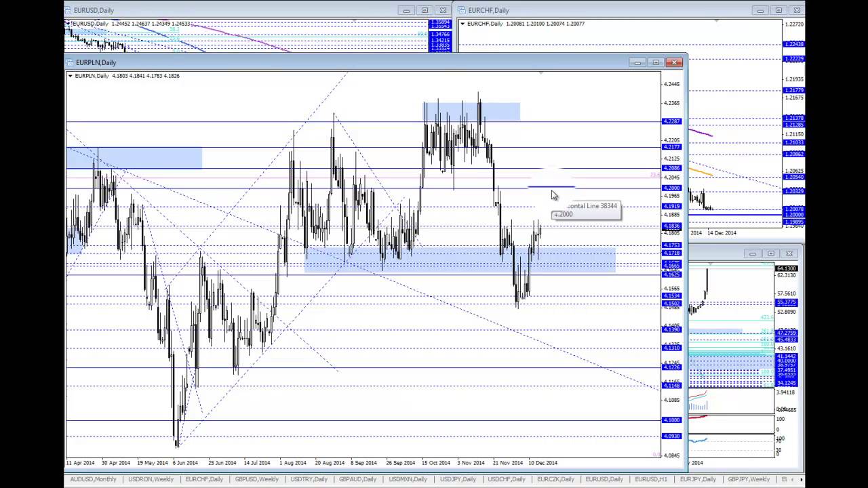Click the chart shift triangle marker atop EURPLN chart

coord(541,73)
